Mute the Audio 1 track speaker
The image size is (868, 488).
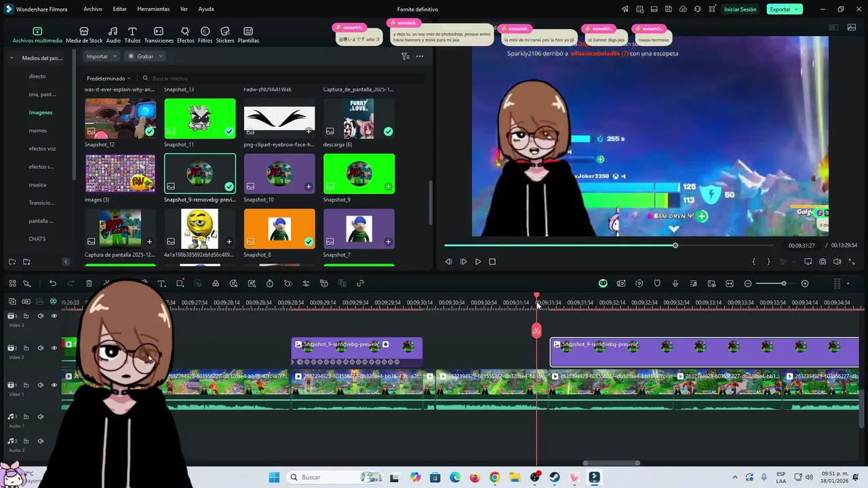40,417
